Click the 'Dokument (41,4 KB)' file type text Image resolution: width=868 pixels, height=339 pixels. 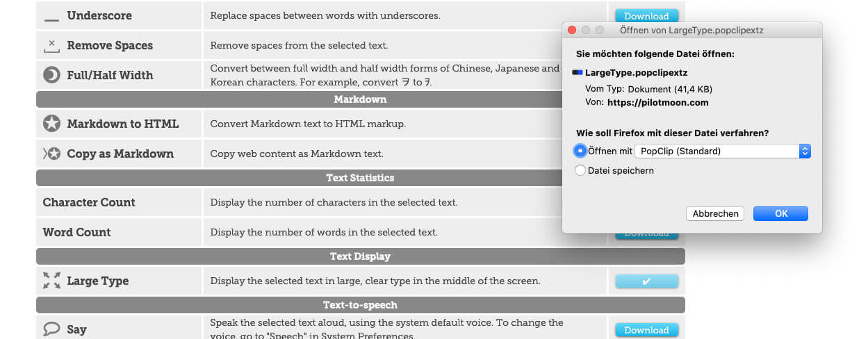pos(670,89)
